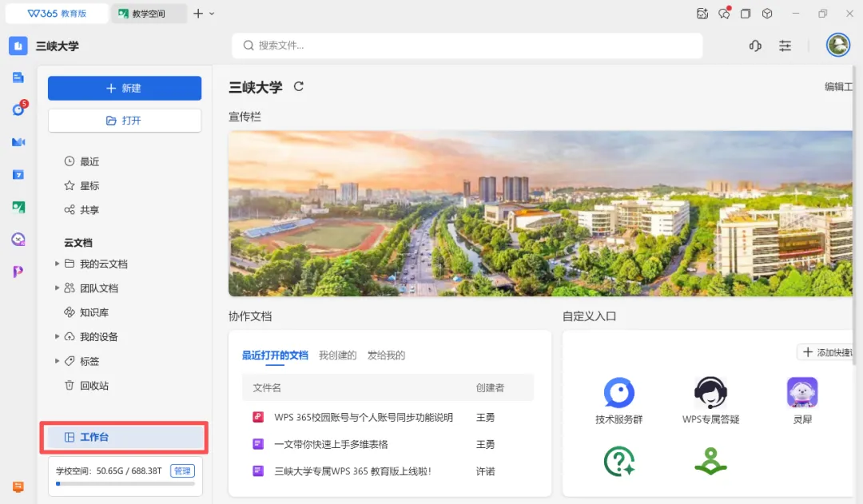Click the school space usage progress bar
The height and width of the screenshot is (504, 863).
tap(125, 484)
